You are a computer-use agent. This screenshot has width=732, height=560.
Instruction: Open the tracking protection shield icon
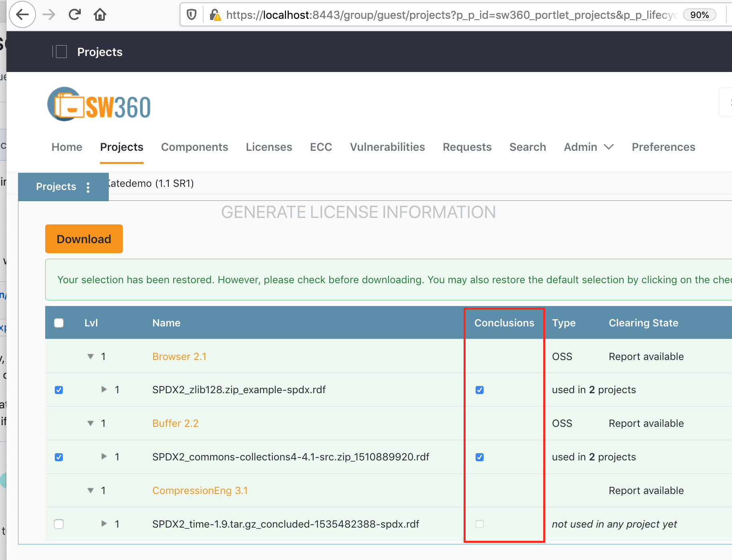[191, 14]
